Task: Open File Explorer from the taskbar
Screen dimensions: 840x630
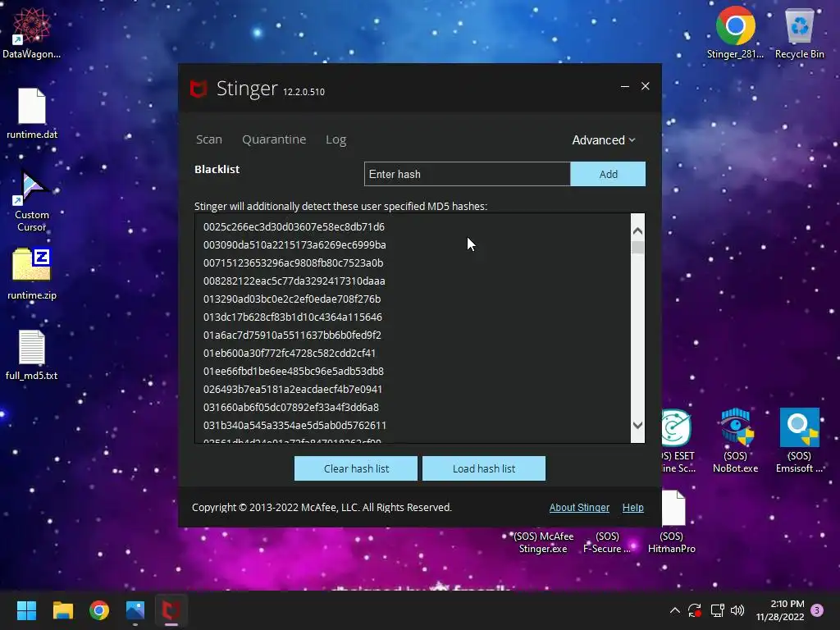Action: pos(62,610)
